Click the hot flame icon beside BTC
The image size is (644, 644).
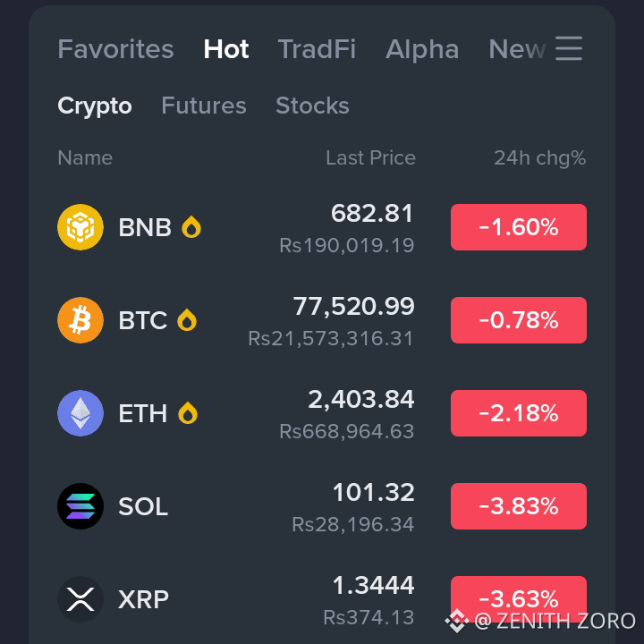coord(187,320)
